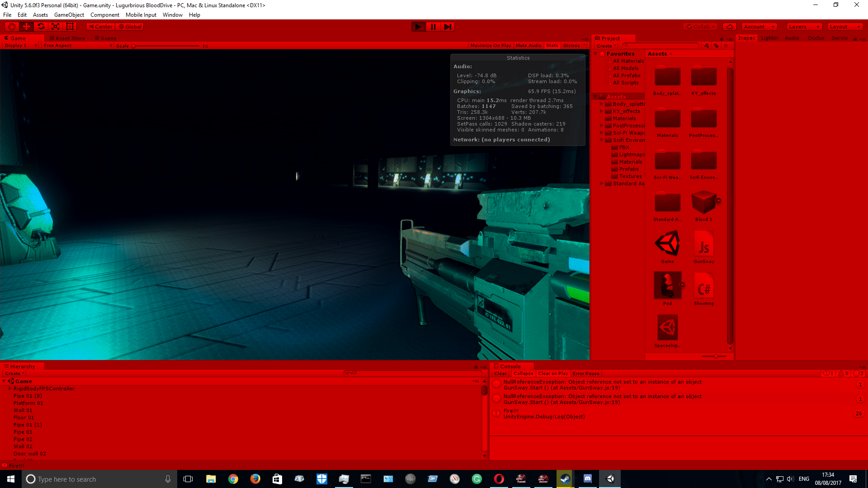Select the Rotate tool in toolbar
The height and width of the screenshot is (488, 868).
[x=41, y=27]
